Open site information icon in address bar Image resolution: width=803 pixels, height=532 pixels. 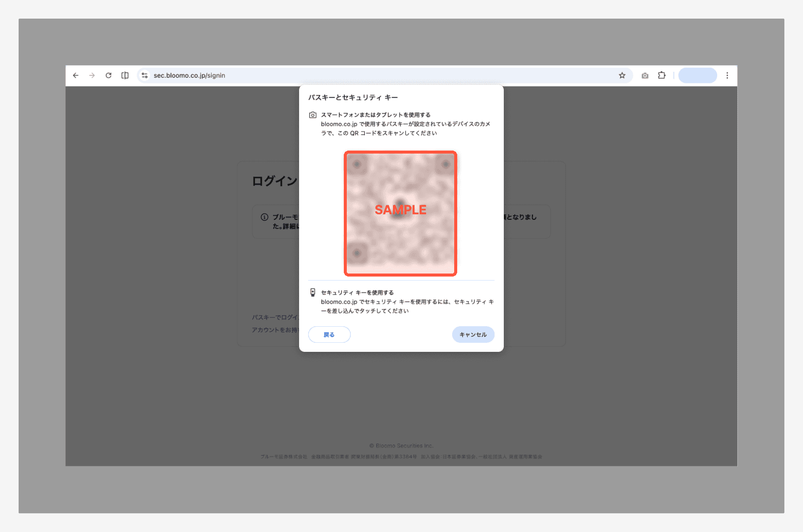tap(145, 75)
